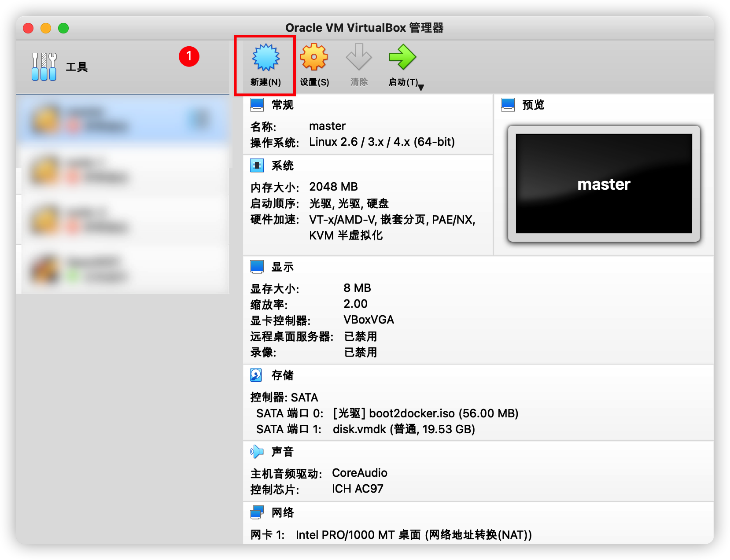Open the Preview (预览) section header
Screen dimensions: 730x560
[x=533, y=105]
